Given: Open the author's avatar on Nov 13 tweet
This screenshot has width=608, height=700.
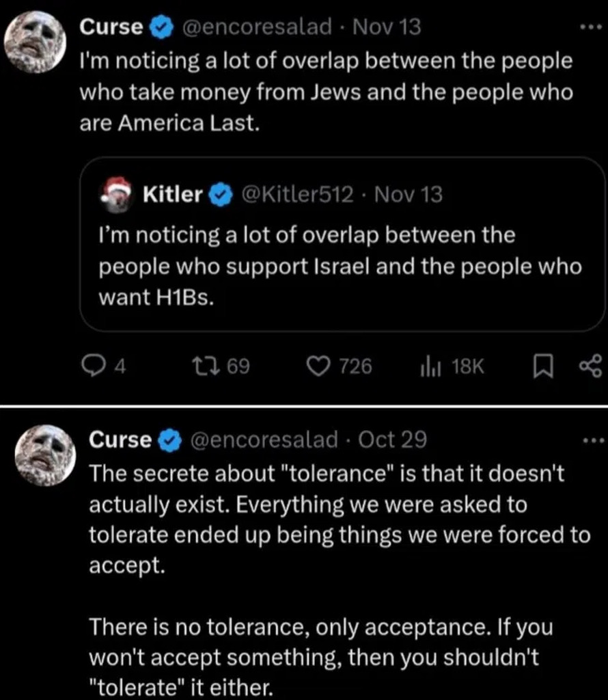Looking at the screenshot, I should click(x=34, y=42).
